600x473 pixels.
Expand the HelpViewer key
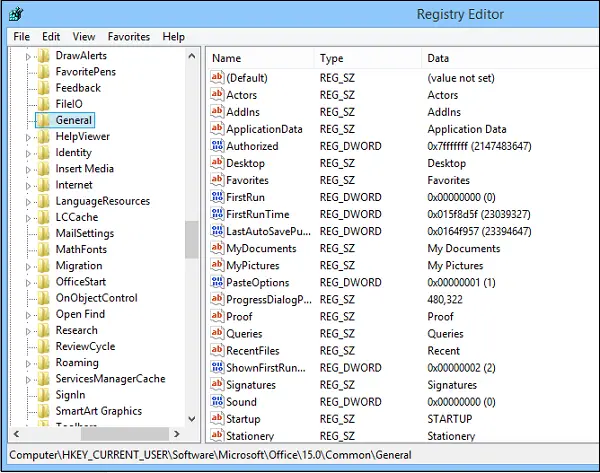pos(28,137)
